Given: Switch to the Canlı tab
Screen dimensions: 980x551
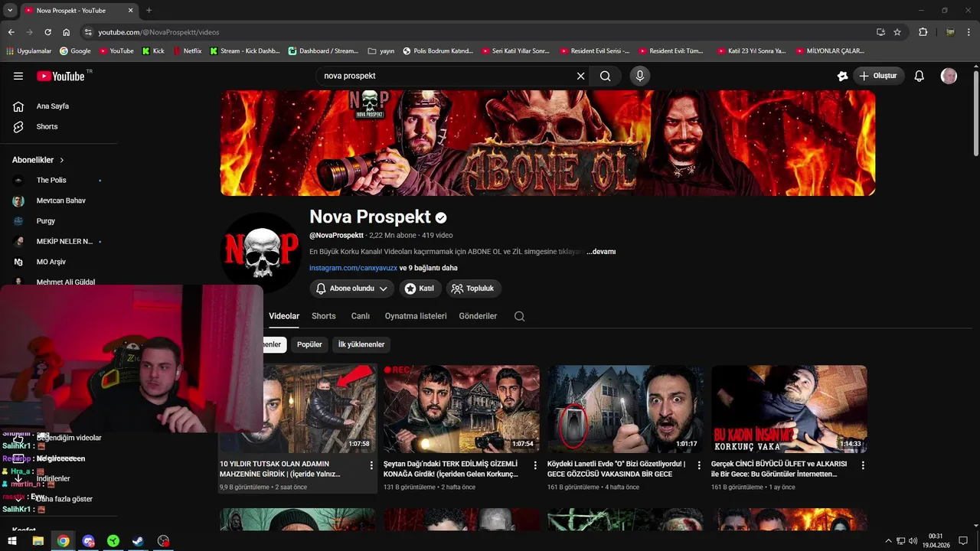Looking at the screenshot, I should [x=361, y=316].
